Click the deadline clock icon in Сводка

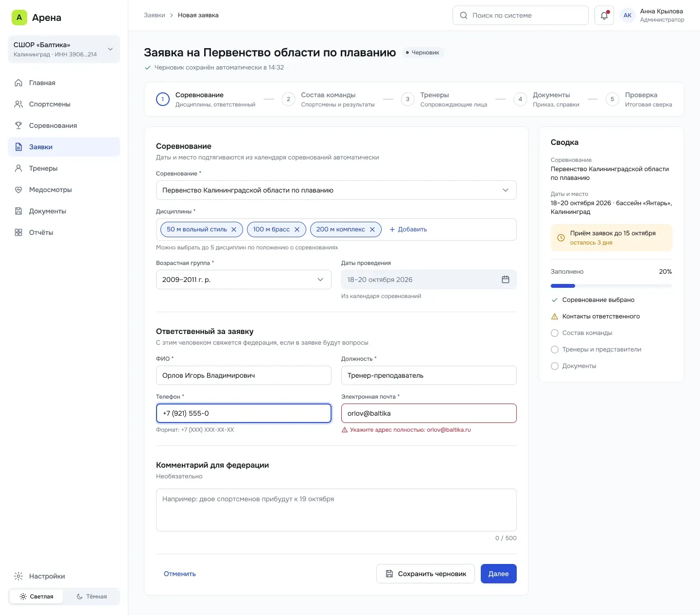tap(561, 238)
